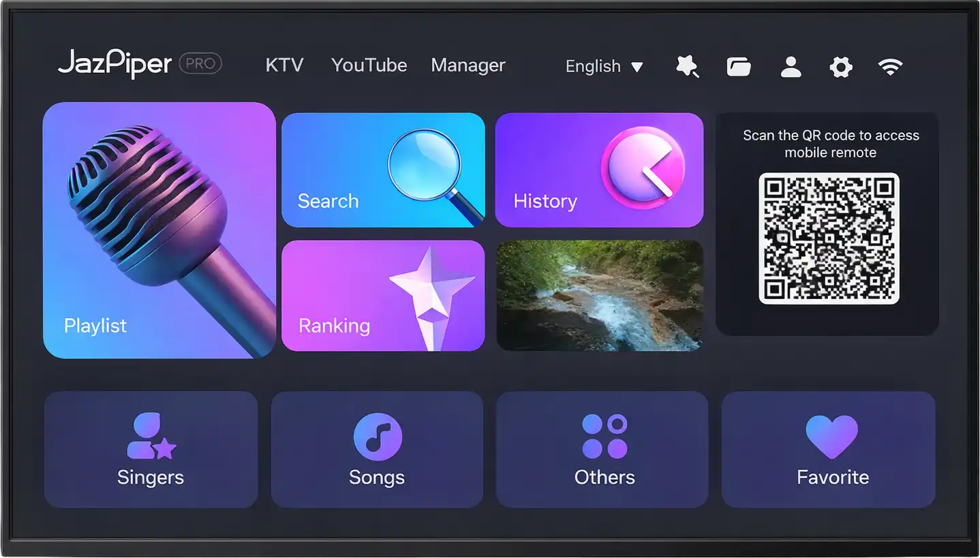Click the music note icon on Songs
This screenshot has width=980, height=558.
pyautogui.click(x=377, y=436)
